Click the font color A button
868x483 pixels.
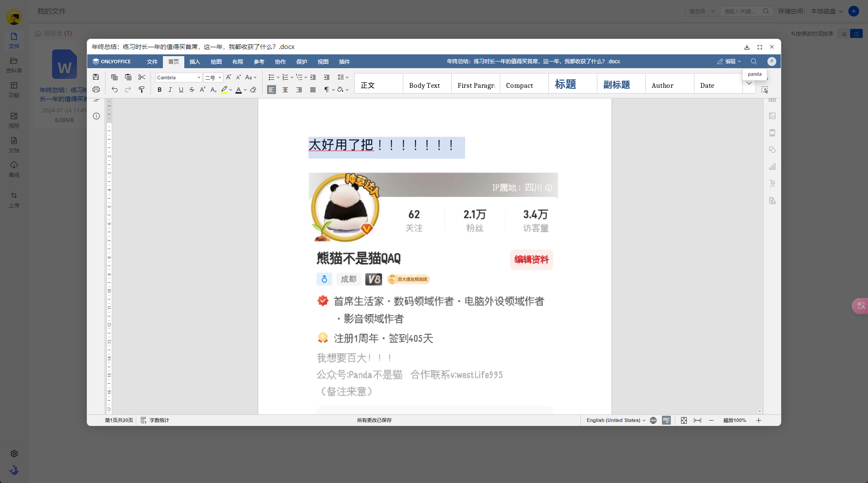pos(239,90)
